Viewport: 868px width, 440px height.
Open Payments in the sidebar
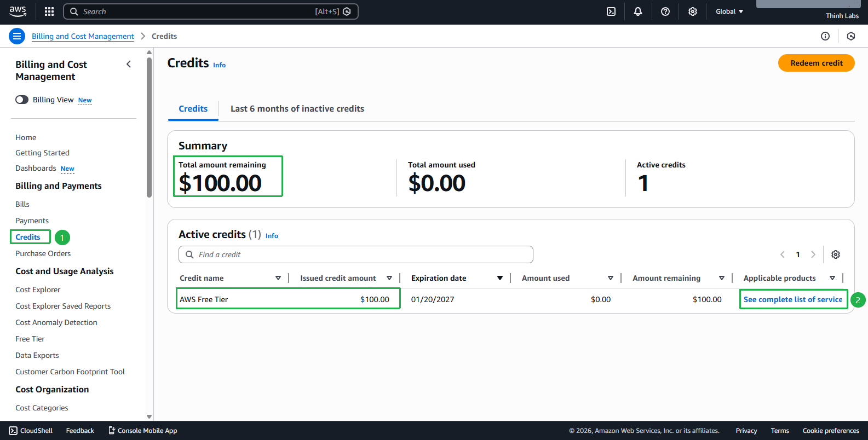pyautogui.click(x=32, y=221)
